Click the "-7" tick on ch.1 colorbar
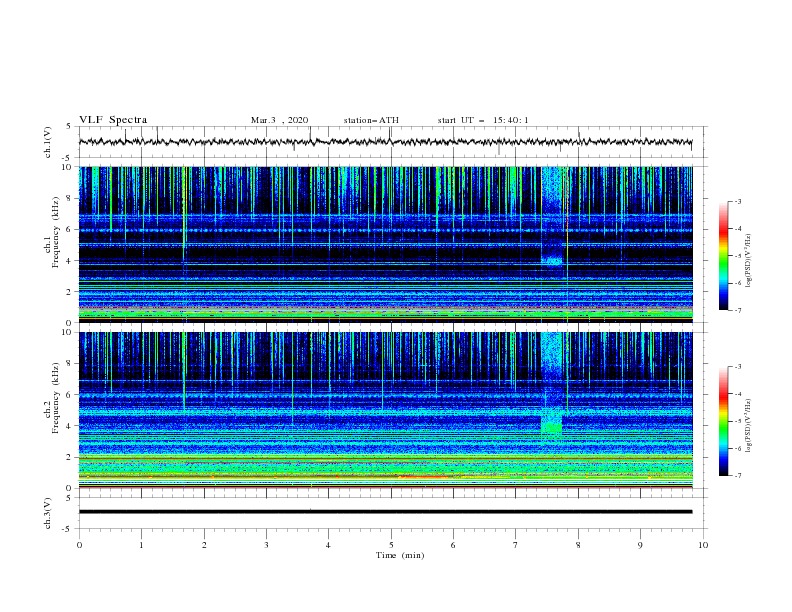Image resolution: width=792 pixels, height=612 pixels. [738, 311]
